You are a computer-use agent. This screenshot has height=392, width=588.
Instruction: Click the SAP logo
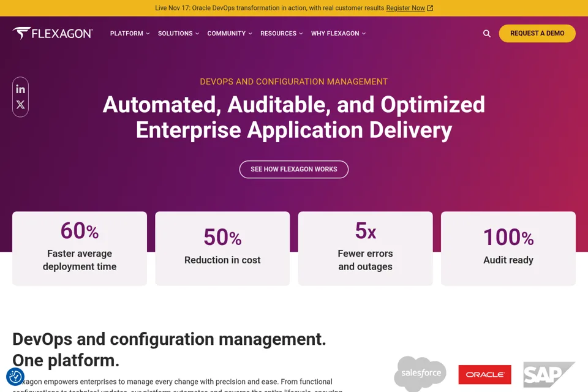click(x=549, y=374)
